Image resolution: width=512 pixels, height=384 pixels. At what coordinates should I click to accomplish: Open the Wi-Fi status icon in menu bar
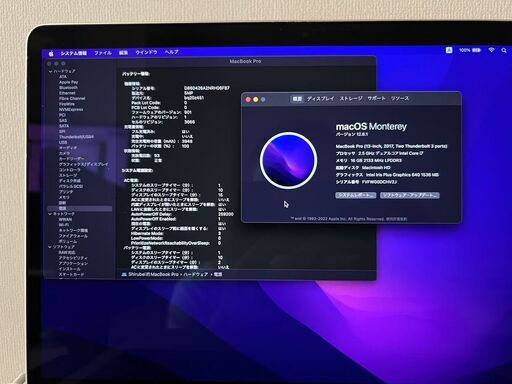pyautogui.click(x=491, y=50)
